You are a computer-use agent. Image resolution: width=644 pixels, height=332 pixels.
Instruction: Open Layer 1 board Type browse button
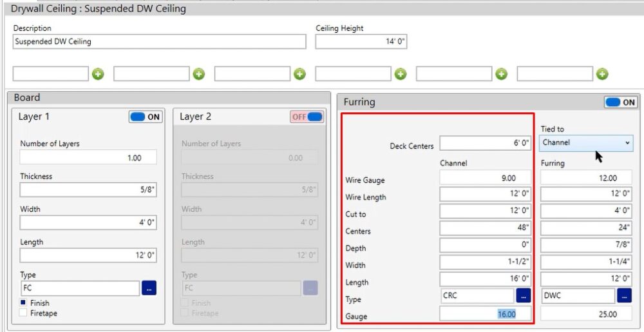(x=149, y=288)
